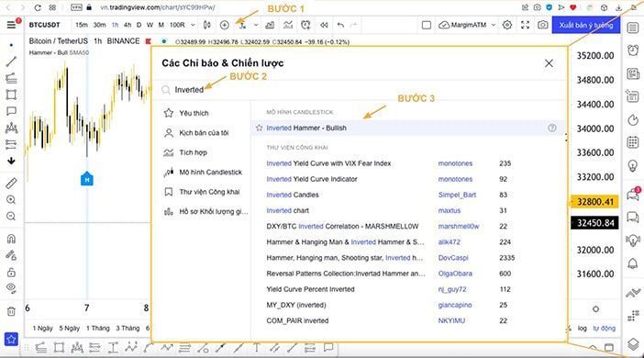This screenshot has width=644, height=358.
Task: Select the ruler measure tool
Action: [x=11, y=184]
